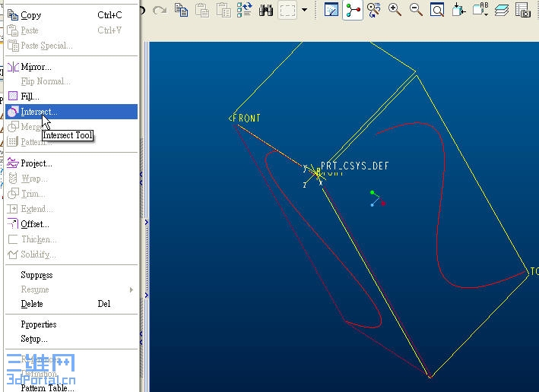This screenshot has width=539, height=392.
Task: Choose Suppress from the menu
Action: (71, 275)
